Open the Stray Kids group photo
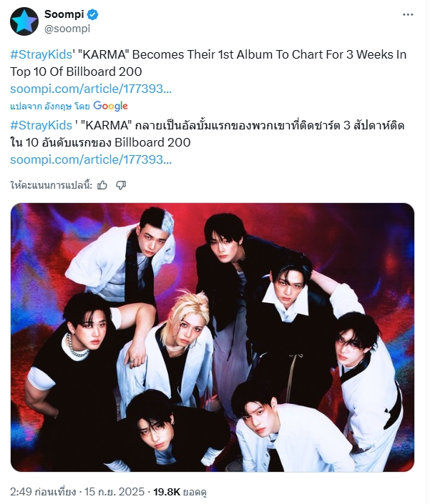430x504 pixels. coord(212,337)
